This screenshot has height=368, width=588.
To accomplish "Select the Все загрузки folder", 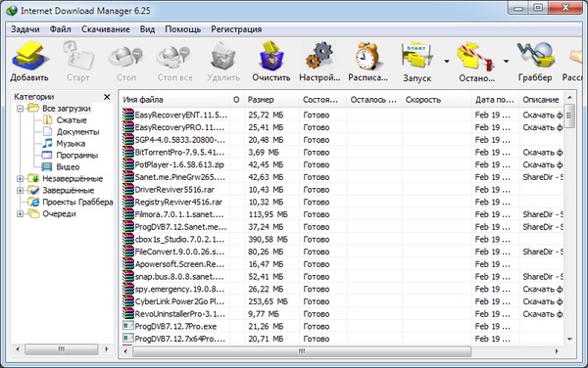I will click(x=67, y=109).
